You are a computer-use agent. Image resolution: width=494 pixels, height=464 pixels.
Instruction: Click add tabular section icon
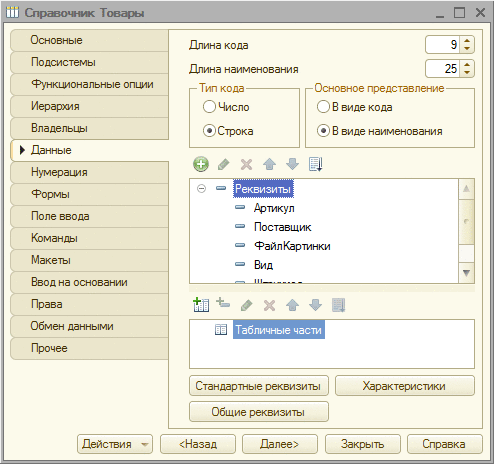201,305
